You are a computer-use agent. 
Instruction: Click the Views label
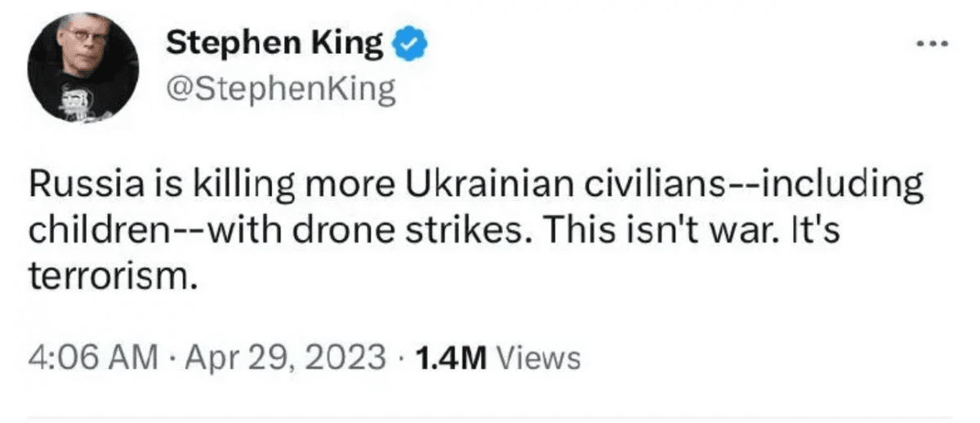538,358
